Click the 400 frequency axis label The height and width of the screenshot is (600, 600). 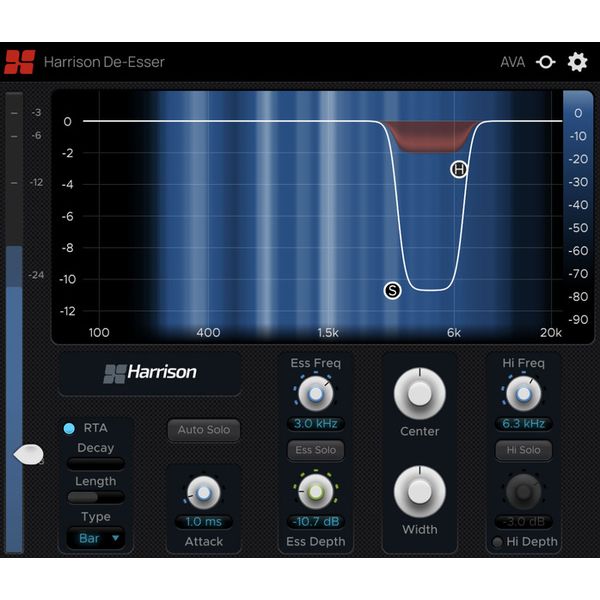(208, 333)
